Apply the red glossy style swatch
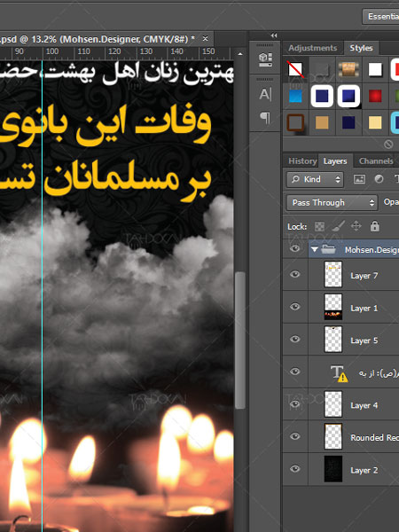The width and height of the screenshot is (399, 532). (x=375, y=97)
